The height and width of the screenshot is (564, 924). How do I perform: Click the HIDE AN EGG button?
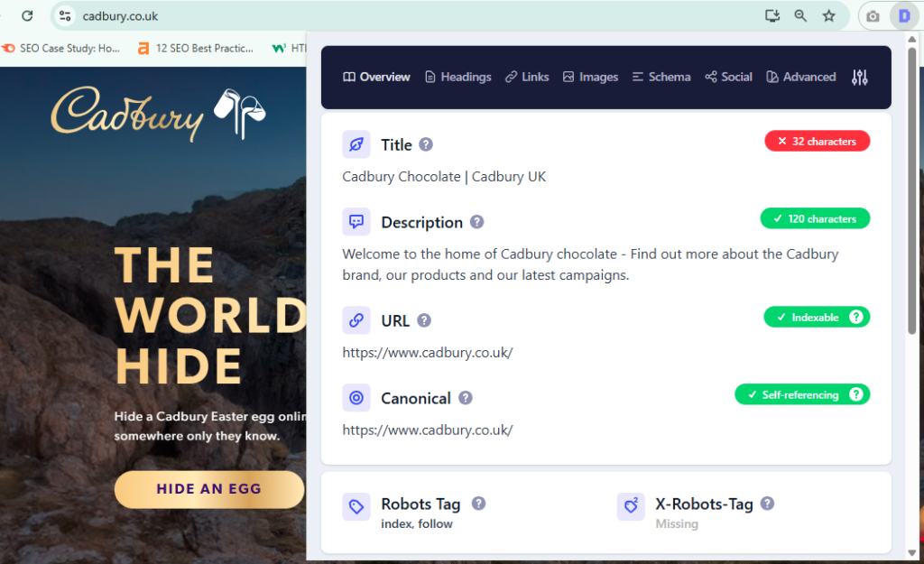(209, 489)
